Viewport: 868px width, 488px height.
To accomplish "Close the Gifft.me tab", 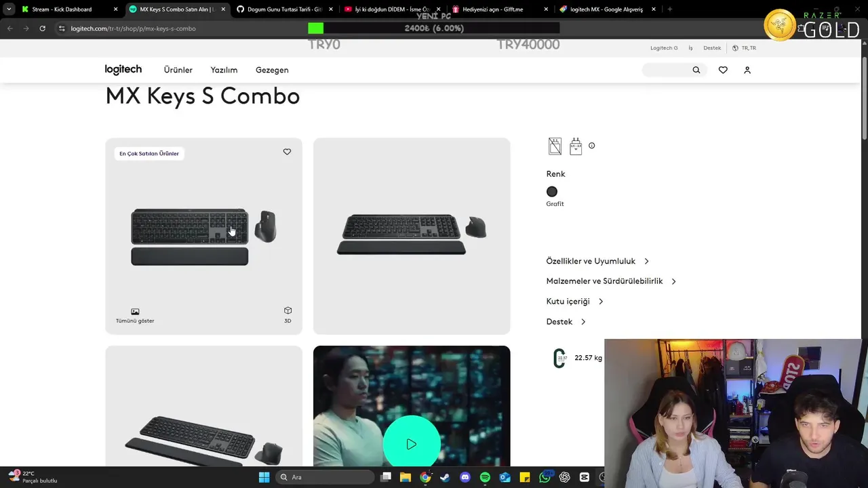I will coord(546,9).
